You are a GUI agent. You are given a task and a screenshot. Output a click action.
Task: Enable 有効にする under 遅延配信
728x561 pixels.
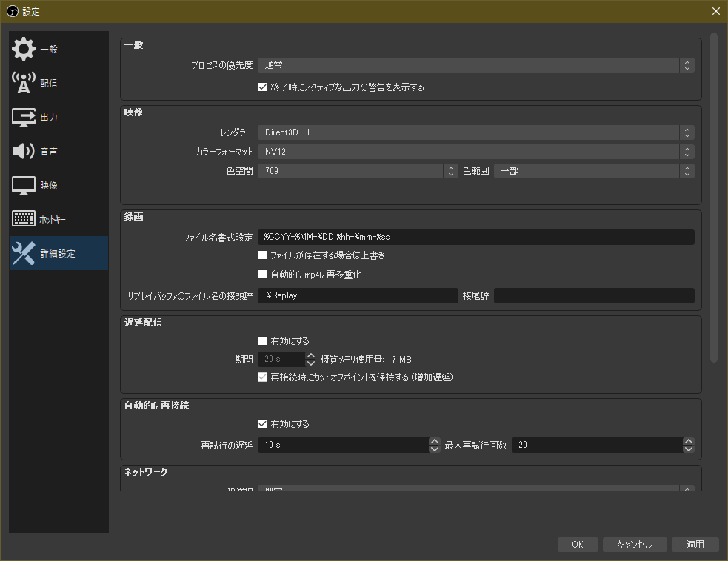tap(263, 340)
